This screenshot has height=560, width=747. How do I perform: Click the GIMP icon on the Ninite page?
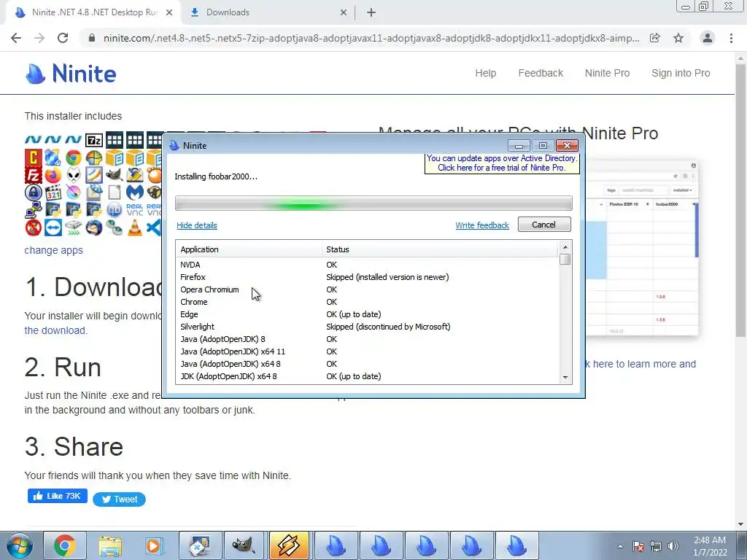115,175
